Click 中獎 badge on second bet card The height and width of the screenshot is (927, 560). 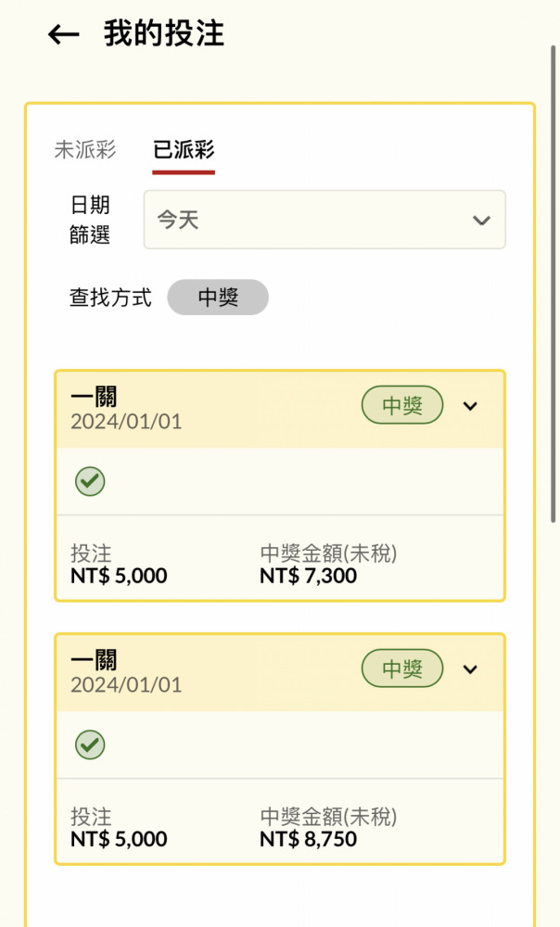click(x=402, y=668)
